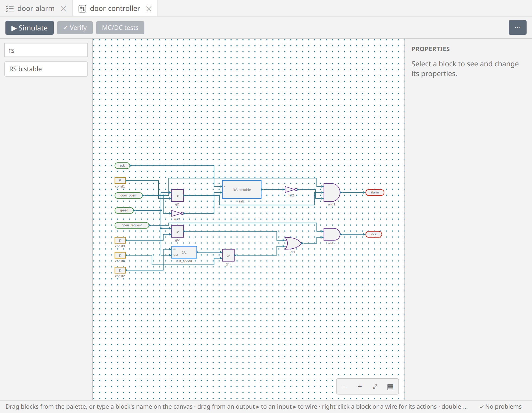Select the and2 gate

332,234
